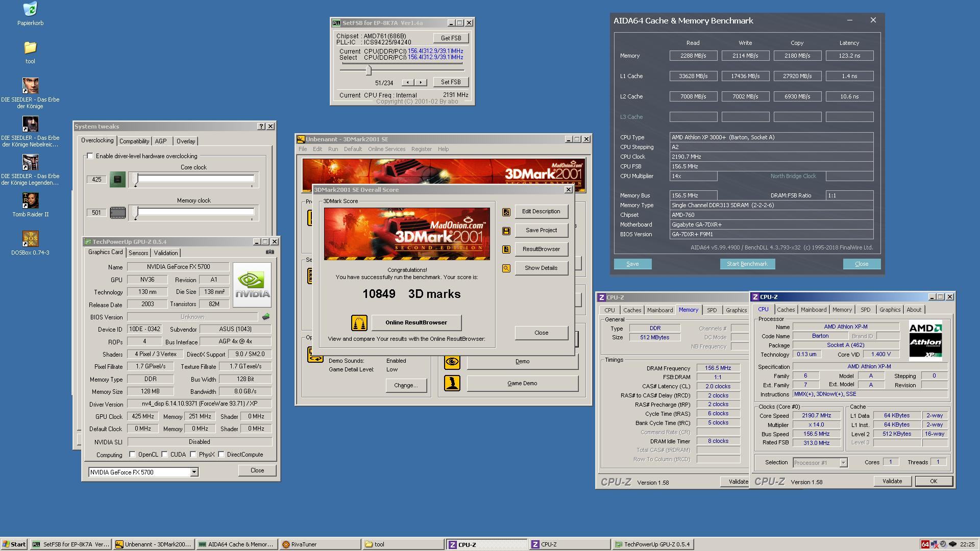980x551 pixels.
Task: Click the Online ResultBrowser button
Action: [x=416, y=323]
